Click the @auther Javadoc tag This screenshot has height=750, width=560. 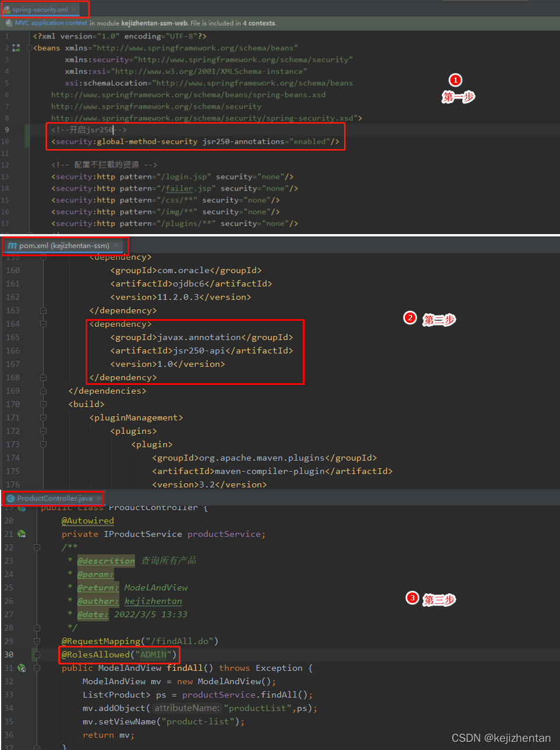98,601
